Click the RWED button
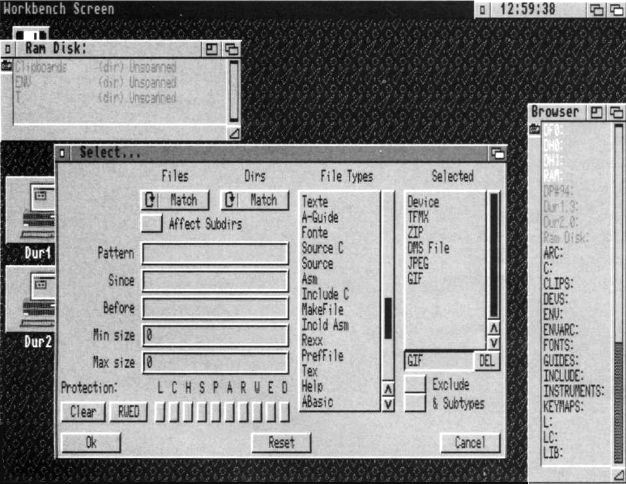This screenshot has width=626, height=484. [129, 412]
